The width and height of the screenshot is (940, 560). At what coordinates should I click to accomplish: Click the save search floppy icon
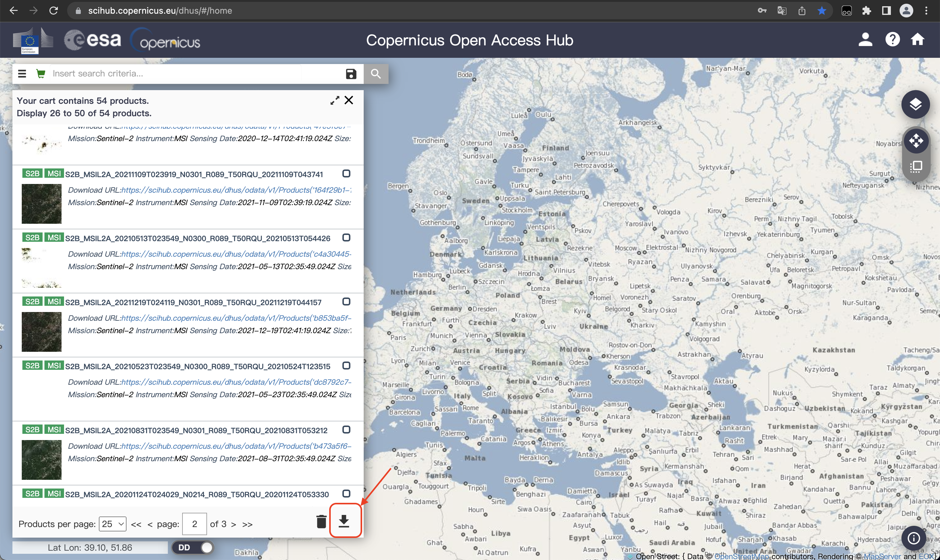click(x=351, y=74)
